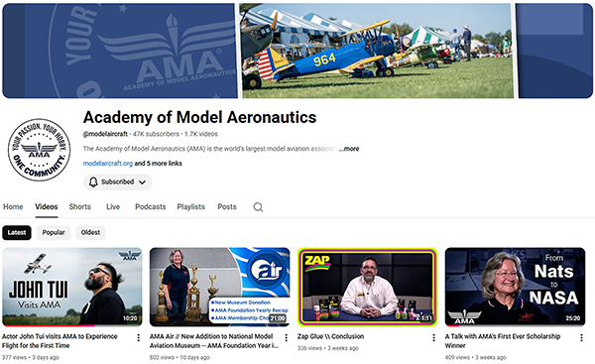Open options menu for Scholarship Winner video
The height and width of the screenshot is (364, 595).
[581, 337]
